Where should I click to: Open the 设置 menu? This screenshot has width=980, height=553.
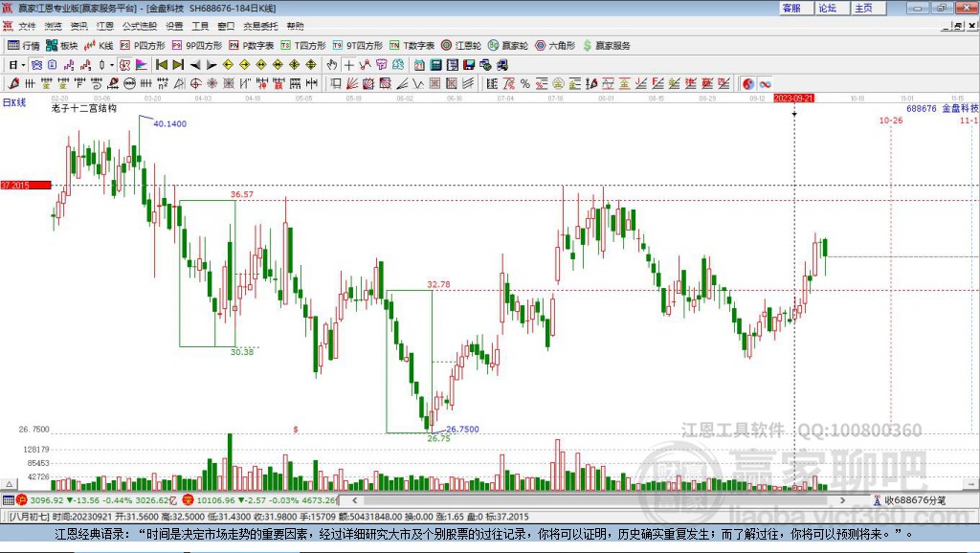[x=174, y=26]
